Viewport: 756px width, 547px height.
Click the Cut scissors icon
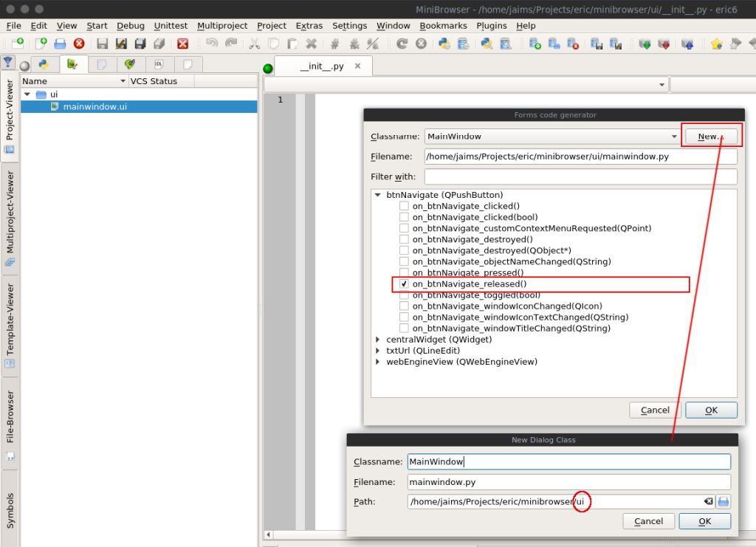pyautogui.click(x=255, y=44)
